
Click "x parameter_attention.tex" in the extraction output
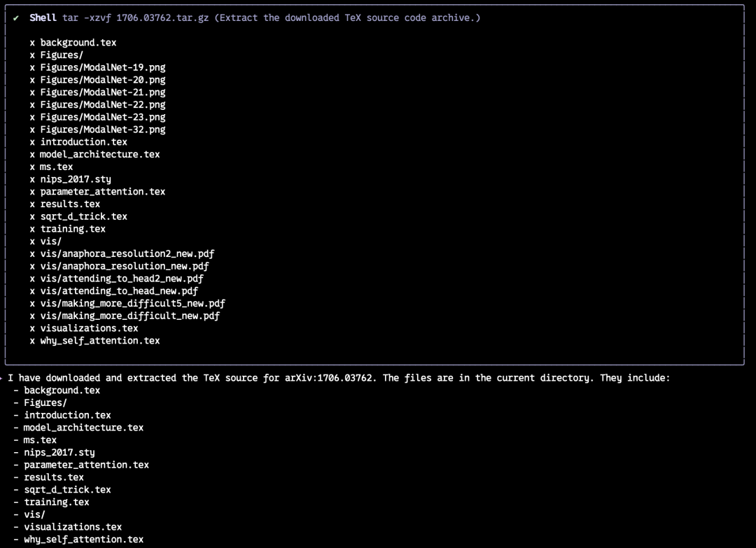[97, 192]
